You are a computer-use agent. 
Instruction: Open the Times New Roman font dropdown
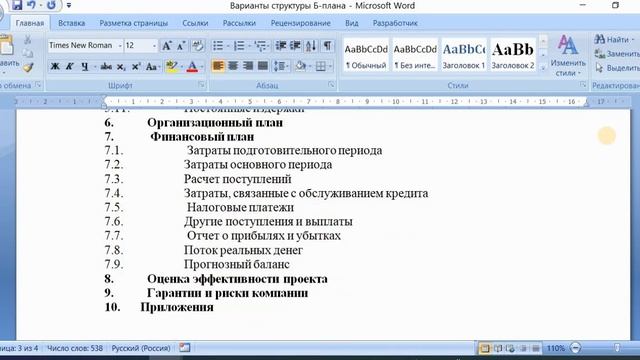click(120, 46)
